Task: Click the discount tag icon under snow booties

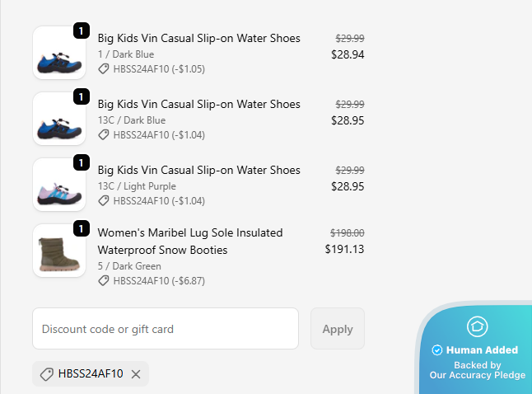Action: click(104, 281)
